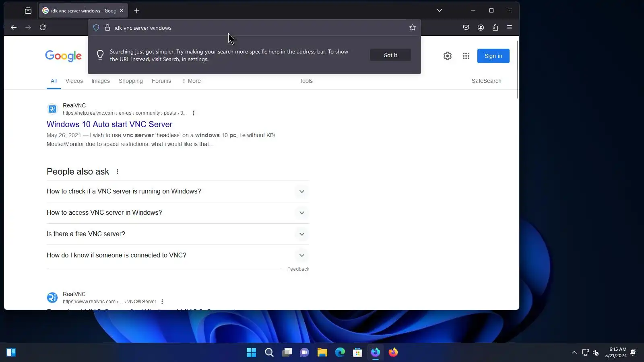Viewport: 644px width, 362px height.
Task: Switch to the Forums tab
Action: (161, 81)
